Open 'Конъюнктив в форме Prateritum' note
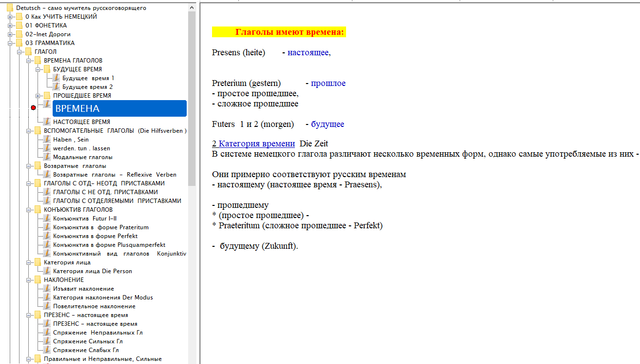This screenshot has height=364, width=640. [101, 227]
